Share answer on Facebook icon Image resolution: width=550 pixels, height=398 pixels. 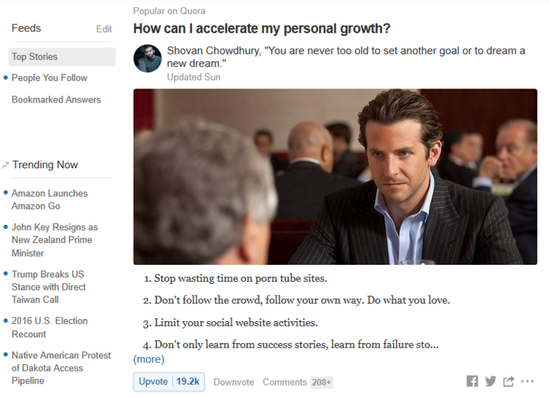pyautogui.click(x=472, y=381)
